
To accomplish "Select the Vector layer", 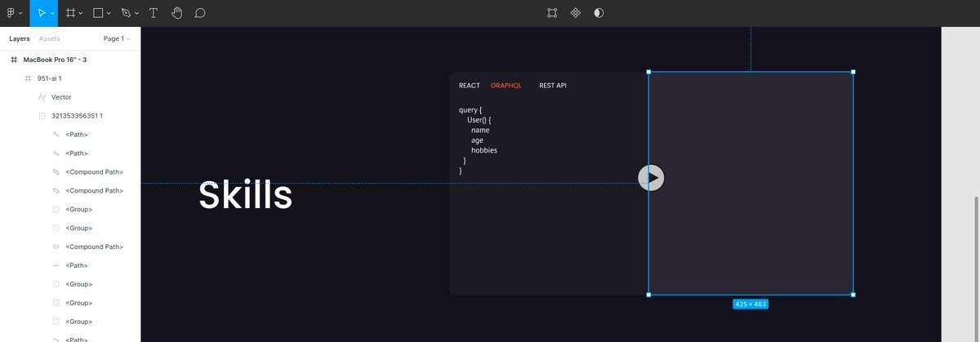I will pos(61,97).
